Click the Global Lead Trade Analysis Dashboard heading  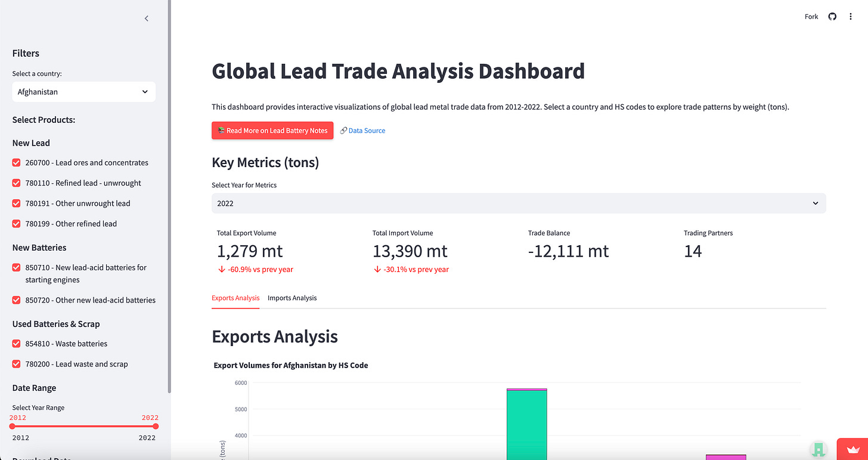pyautogui.click(x=398, y=71)
